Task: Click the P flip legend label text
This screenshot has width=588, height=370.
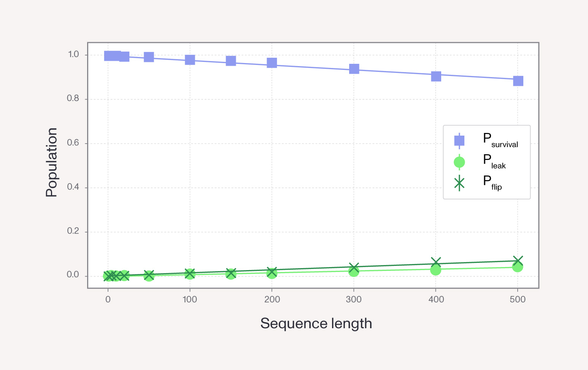Action: [x=492, y=183]
